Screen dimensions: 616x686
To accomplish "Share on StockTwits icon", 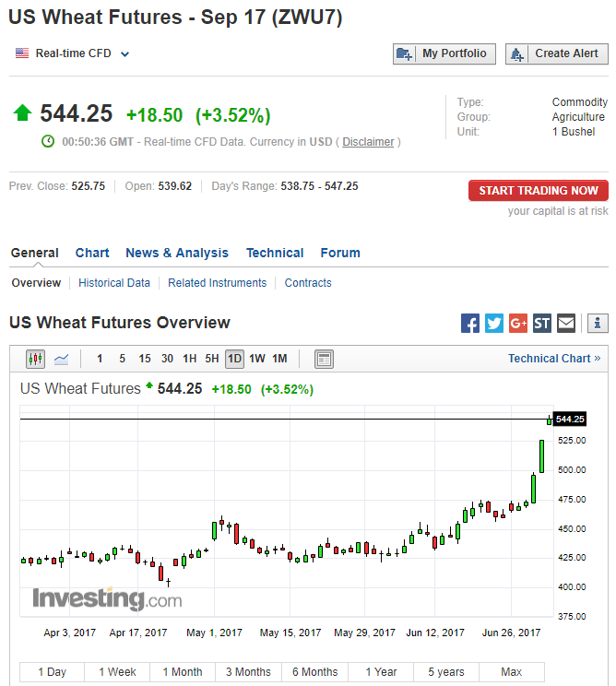I will click(542, 323).
